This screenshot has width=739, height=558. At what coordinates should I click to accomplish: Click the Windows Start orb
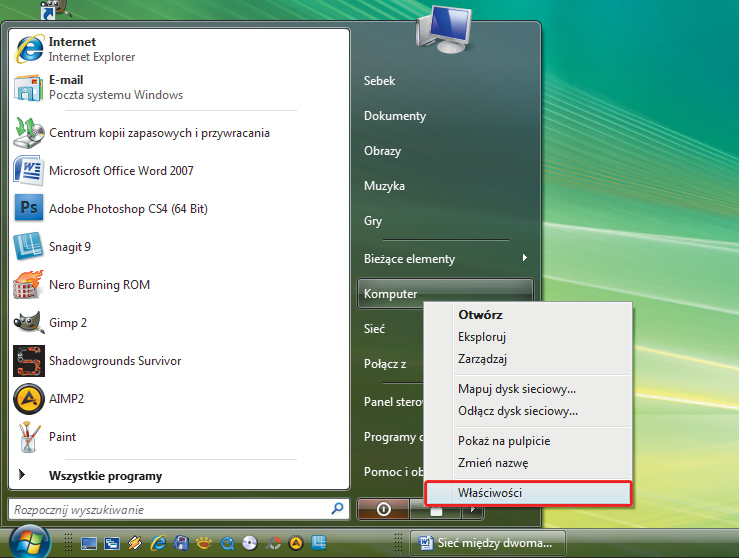[32, 541]
